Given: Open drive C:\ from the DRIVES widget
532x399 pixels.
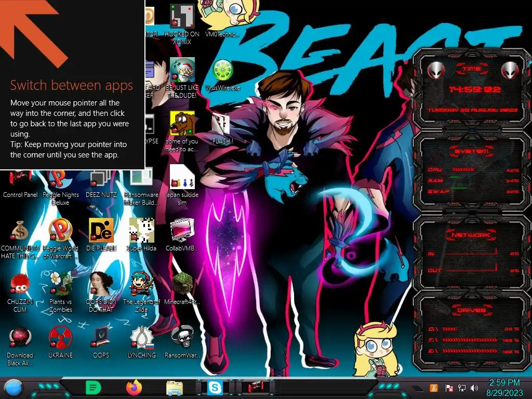Looking at the screenshot, I should tap(473, 329).
